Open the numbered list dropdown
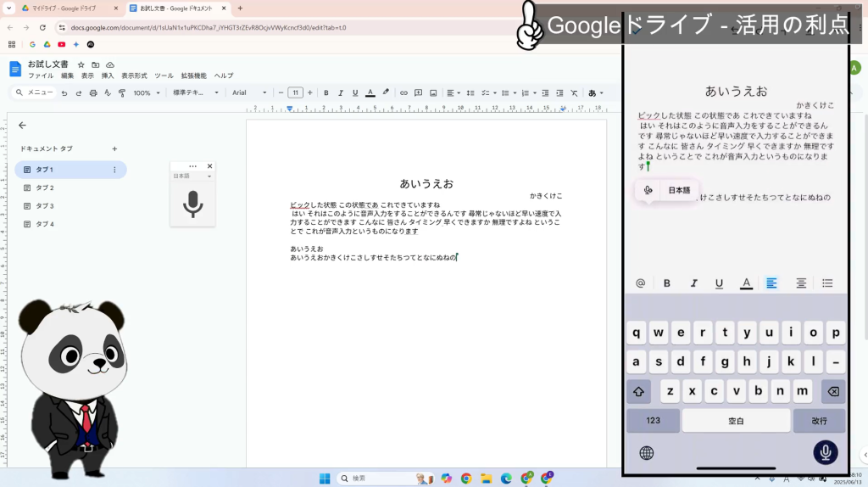 click(529, 93)
